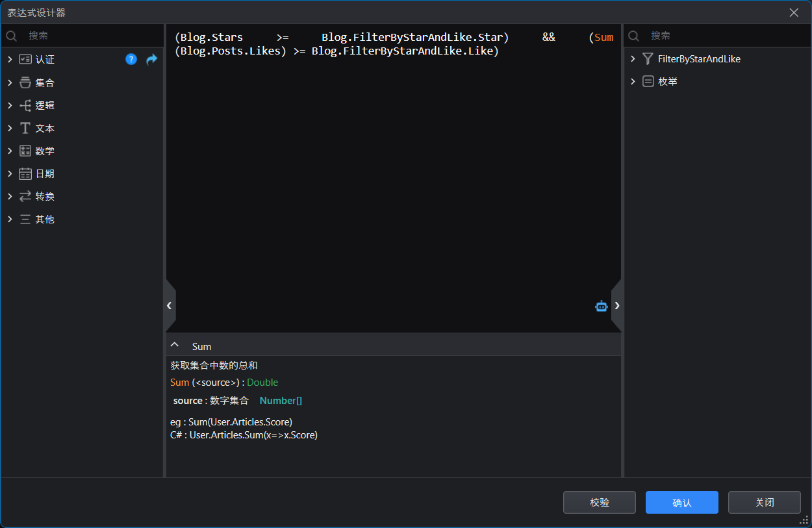812x528 pixels.
Task: Click the robot AI assistant icon
Action: (x=602, y=306)
